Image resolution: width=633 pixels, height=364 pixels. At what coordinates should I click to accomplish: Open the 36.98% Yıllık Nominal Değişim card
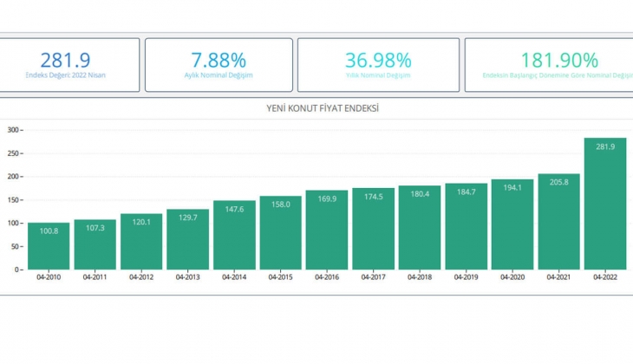click(x=377, y=65)
